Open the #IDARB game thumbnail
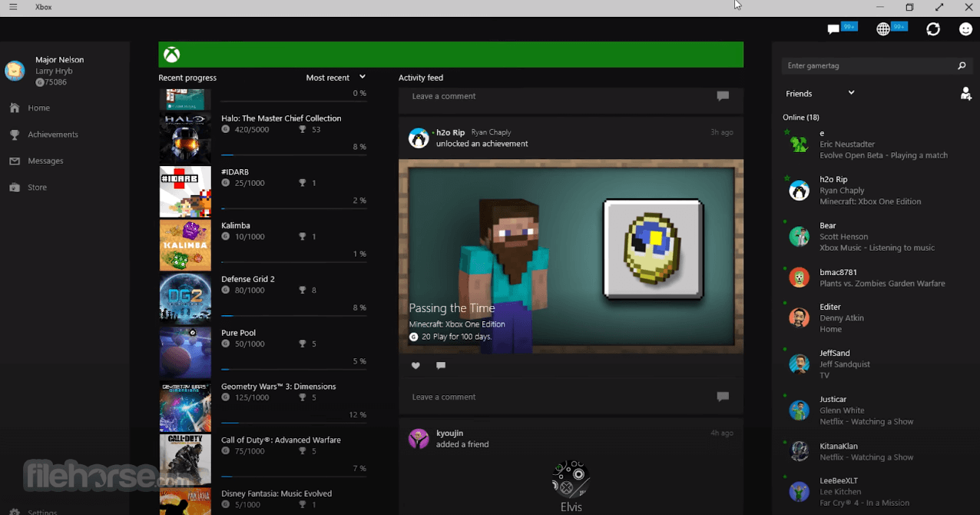The width and height of the screenshot is (980, 515). click(185, 192)
